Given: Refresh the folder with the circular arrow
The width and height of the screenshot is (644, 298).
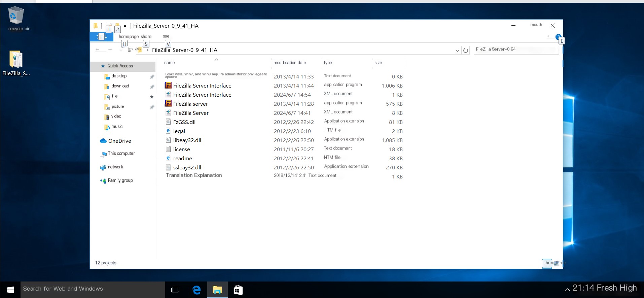Looking at the screenshot, I should 466,50.
